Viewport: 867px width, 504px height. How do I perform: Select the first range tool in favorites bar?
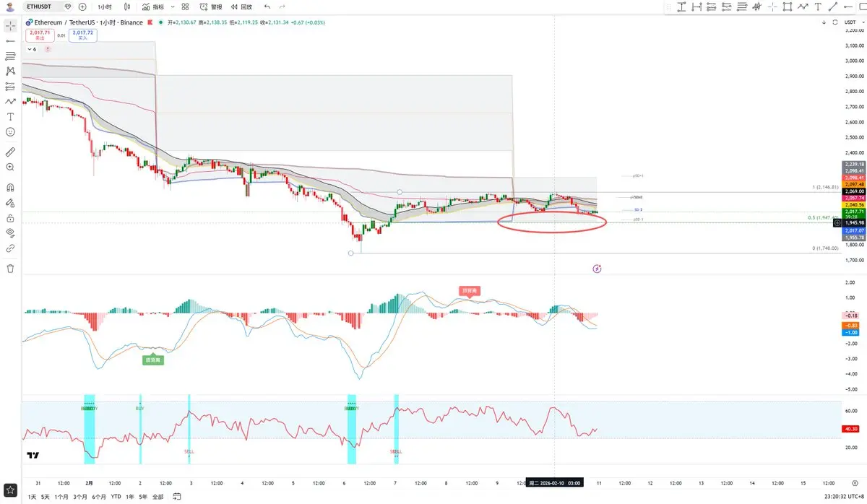pos(681,6)
